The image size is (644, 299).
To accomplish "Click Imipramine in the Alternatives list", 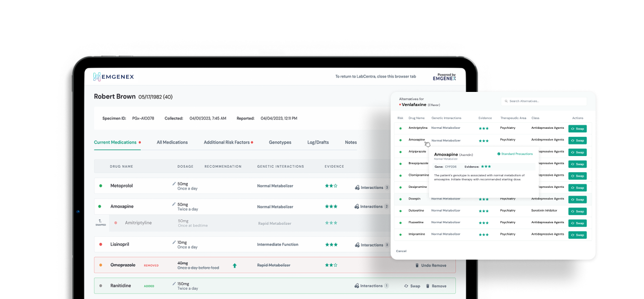I will click(416, 234).
